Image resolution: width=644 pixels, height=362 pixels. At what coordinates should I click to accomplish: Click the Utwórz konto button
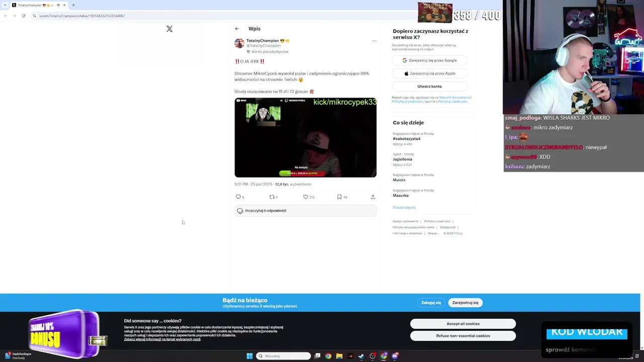(x=430, y=86)
